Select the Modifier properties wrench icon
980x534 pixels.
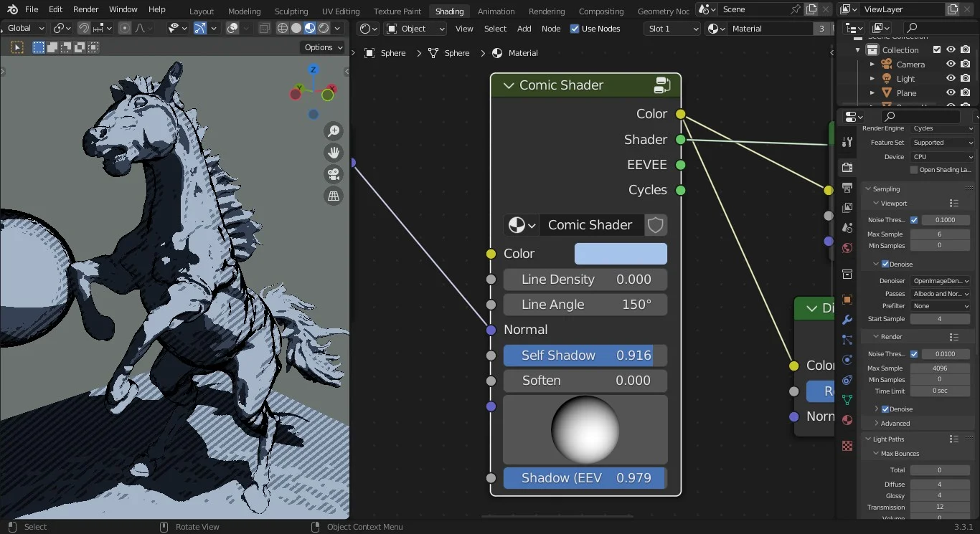[x=847, y=320]
